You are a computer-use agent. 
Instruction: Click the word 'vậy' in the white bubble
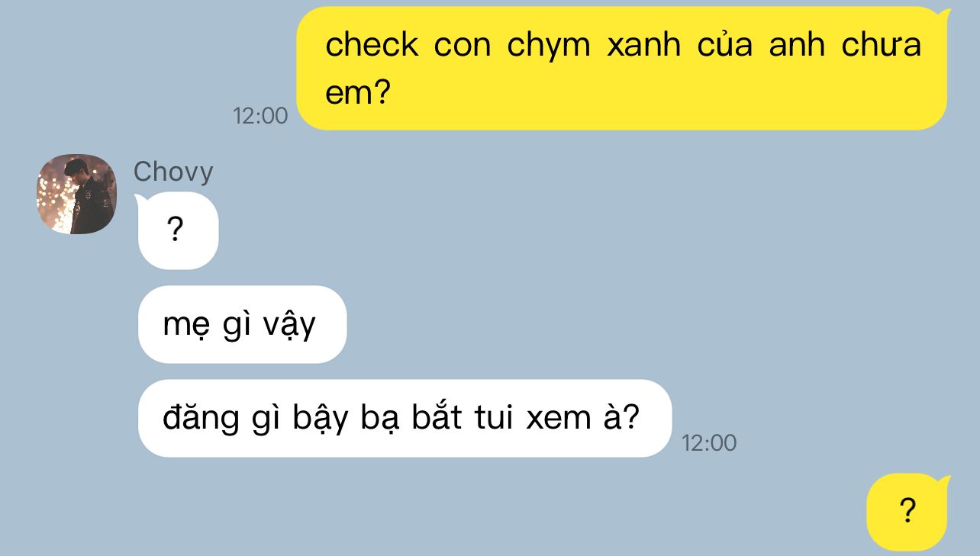pyautogui.click(x=289, y=326)
